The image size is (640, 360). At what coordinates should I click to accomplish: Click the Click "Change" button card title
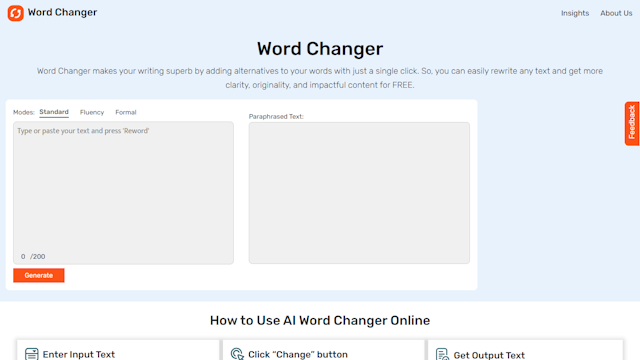(x=298, y=354)
